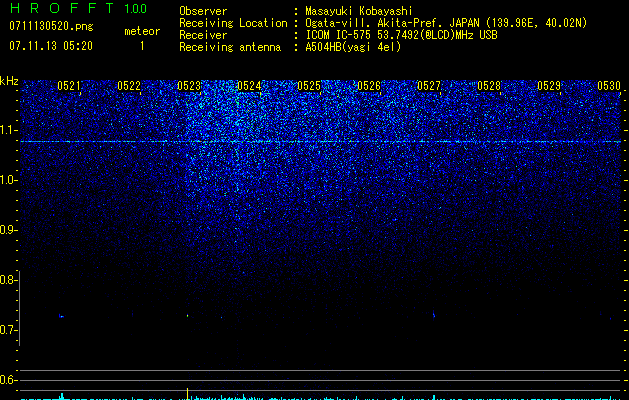Click the 0.9 kHz axis label

[8, 230]
